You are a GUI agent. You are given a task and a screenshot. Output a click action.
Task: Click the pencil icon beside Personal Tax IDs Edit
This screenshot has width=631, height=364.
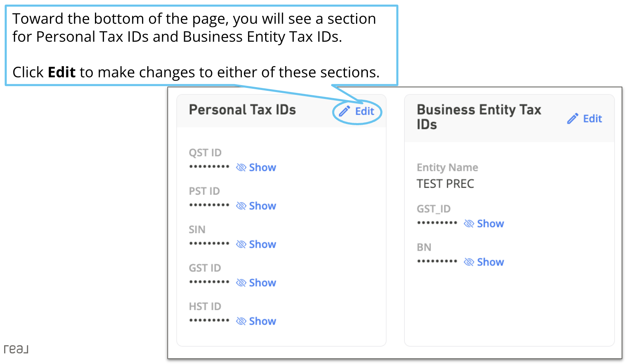click(x=344, y=111)
